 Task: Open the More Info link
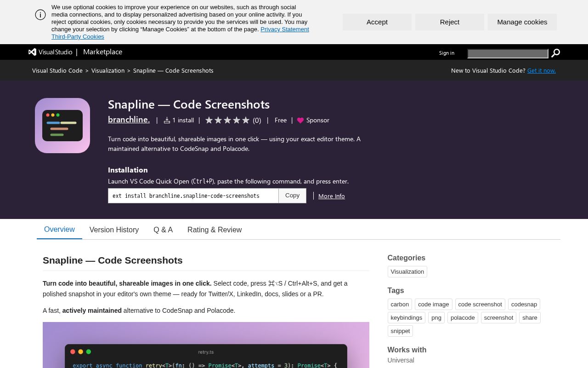point(332,196)
